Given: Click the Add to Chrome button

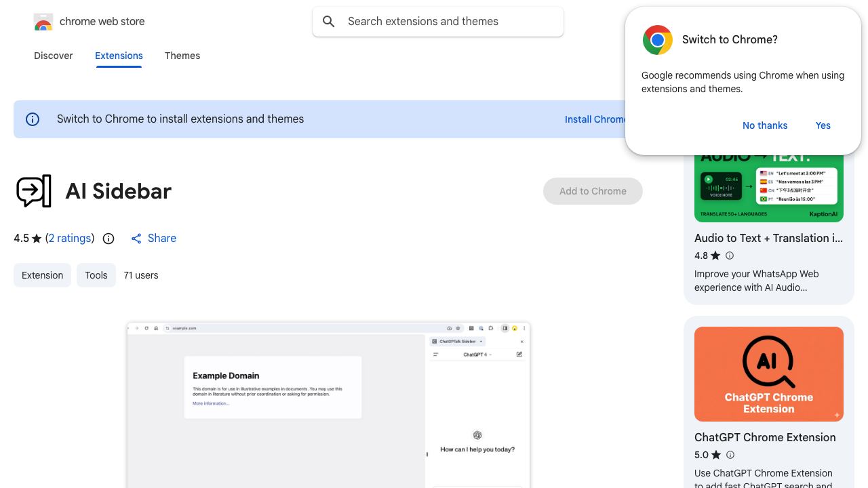Looking at the screenshot, I should click(x=593, y=191).
